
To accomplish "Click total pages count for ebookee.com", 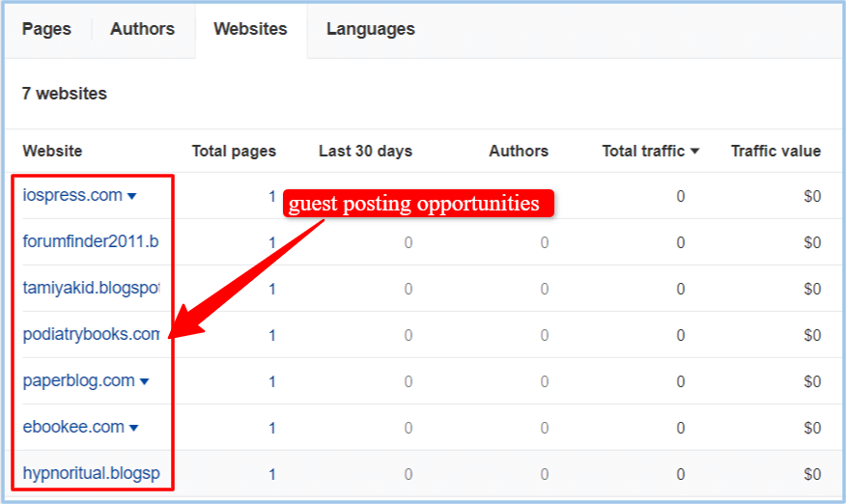I will point(272,429).
